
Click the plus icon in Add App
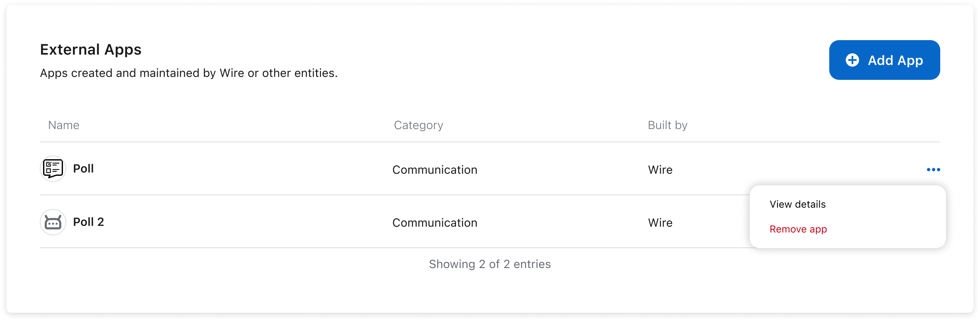point(852,60)
